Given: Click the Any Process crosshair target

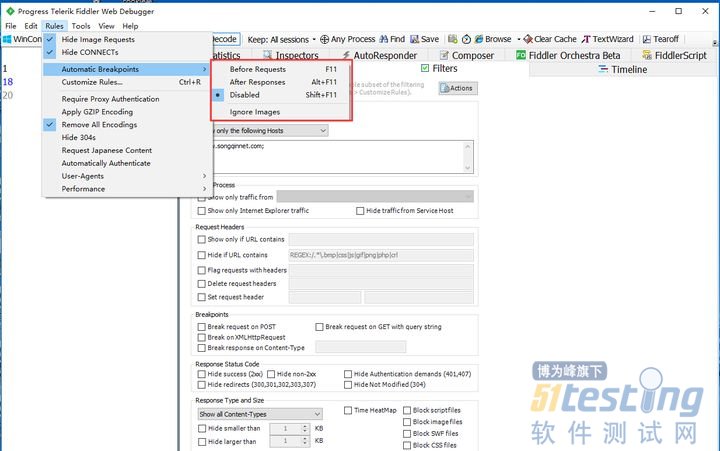Looking at the screenshot, I should point(324,39).
